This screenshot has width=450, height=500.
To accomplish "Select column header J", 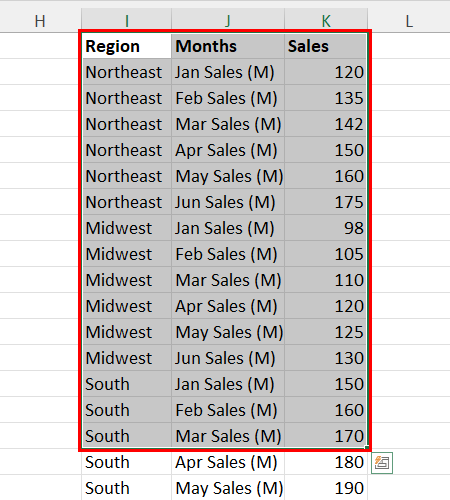I will pyautogui.click(x=228, y=21).
